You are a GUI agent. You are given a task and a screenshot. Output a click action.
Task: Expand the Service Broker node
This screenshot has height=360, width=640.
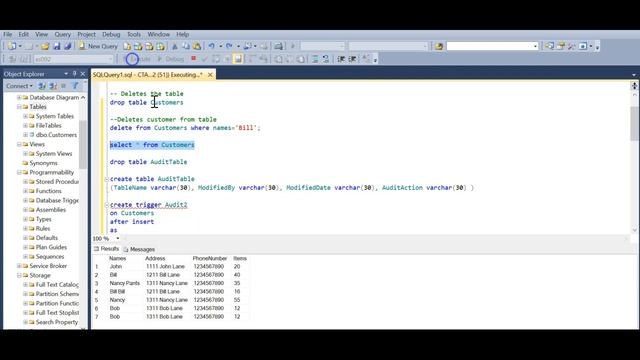[19, 266]
